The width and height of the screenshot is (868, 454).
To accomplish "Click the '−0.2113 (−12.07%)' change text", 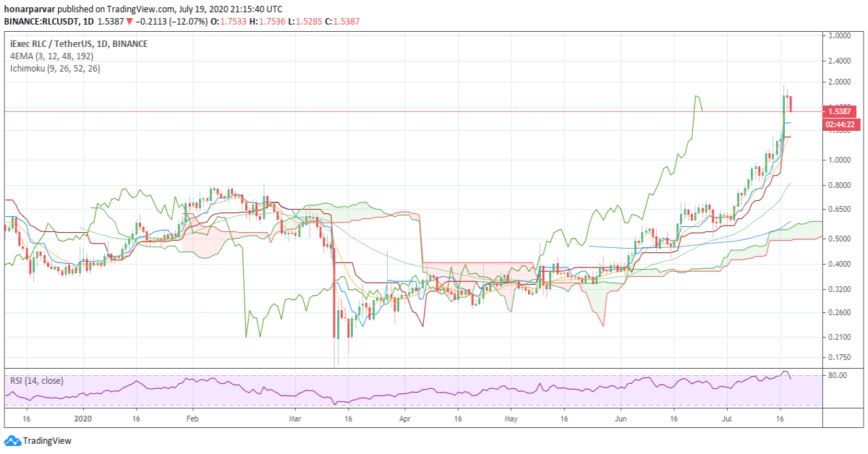I will [171, 22].
